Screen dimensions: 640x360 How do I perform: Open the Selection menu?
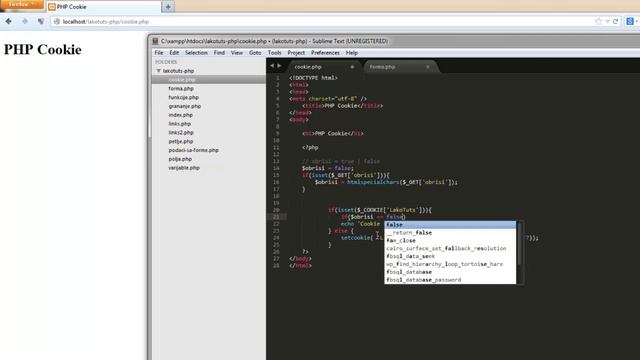[x=196, y=53]
